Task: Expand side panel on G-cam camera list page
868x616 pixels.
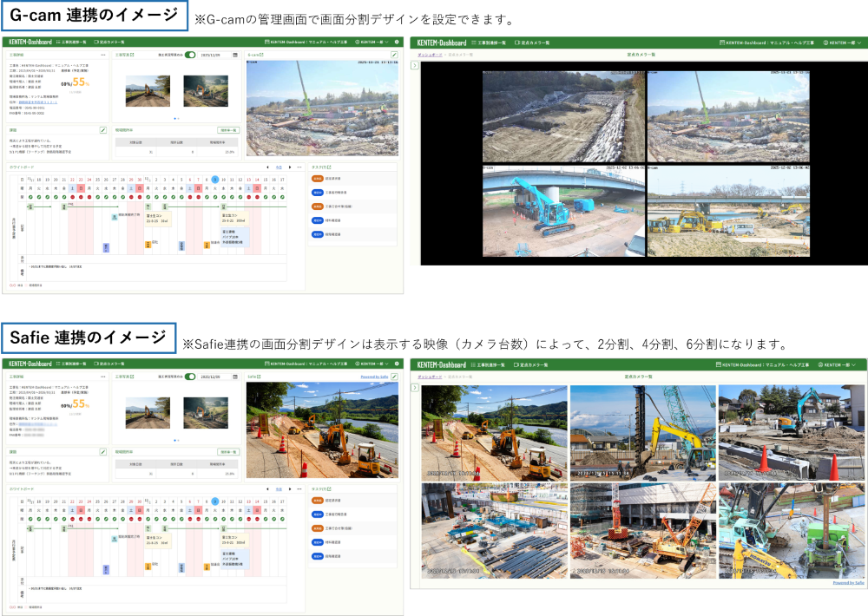Action: [x=413, y=66]
